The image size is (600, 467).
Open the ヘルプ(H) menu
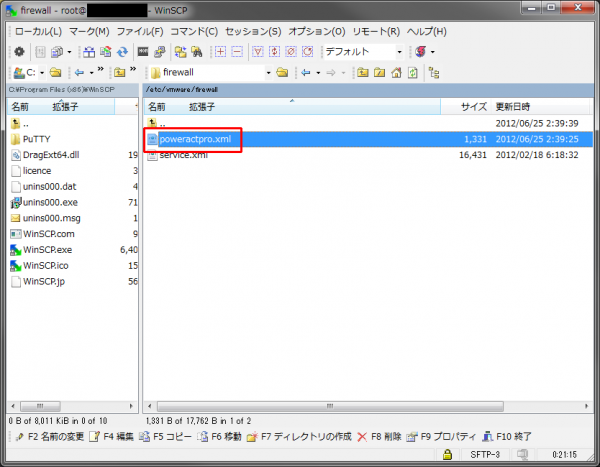point(427,31)
